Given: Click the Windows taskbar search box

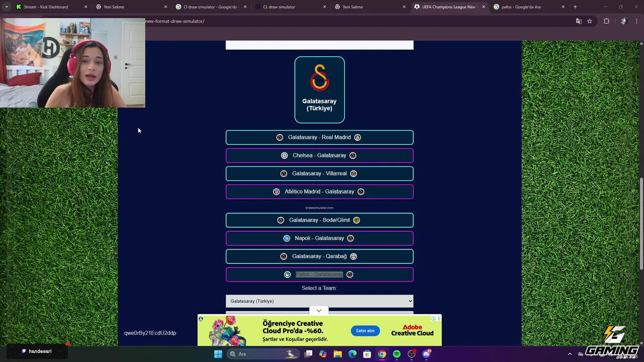Looking at the screenshot, I should click(x=262, y=354).
